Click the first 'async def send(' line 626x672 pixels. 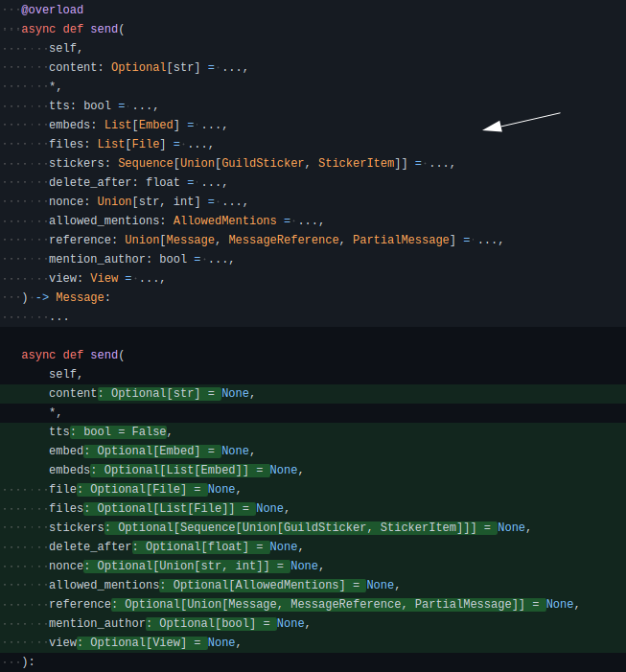coord(73,29)
